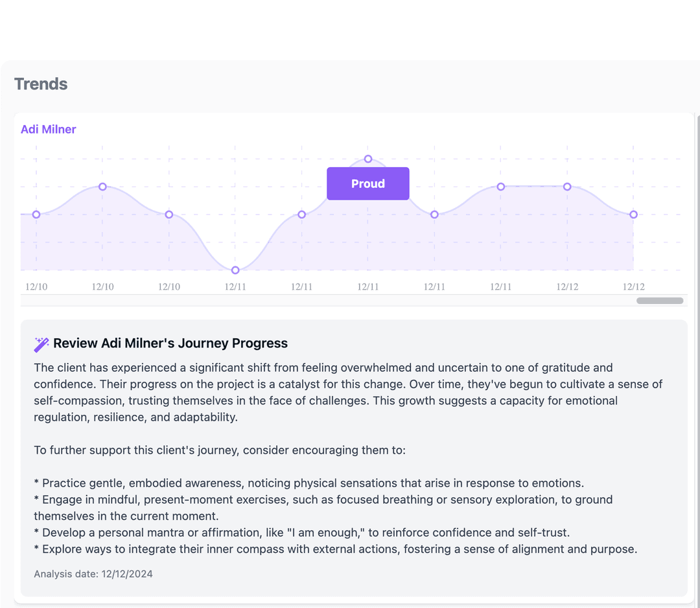Select the third data point from left

[x=169, y=215]
